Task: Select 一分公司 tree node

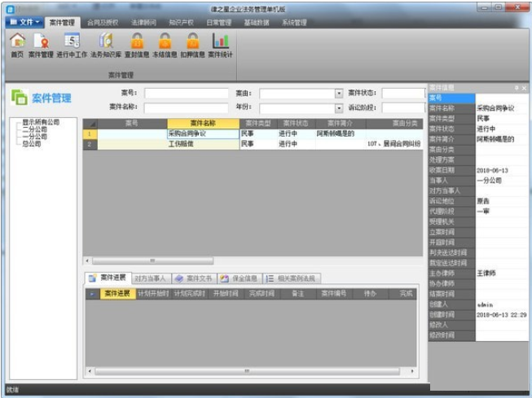Action: (x=34, y=136)
